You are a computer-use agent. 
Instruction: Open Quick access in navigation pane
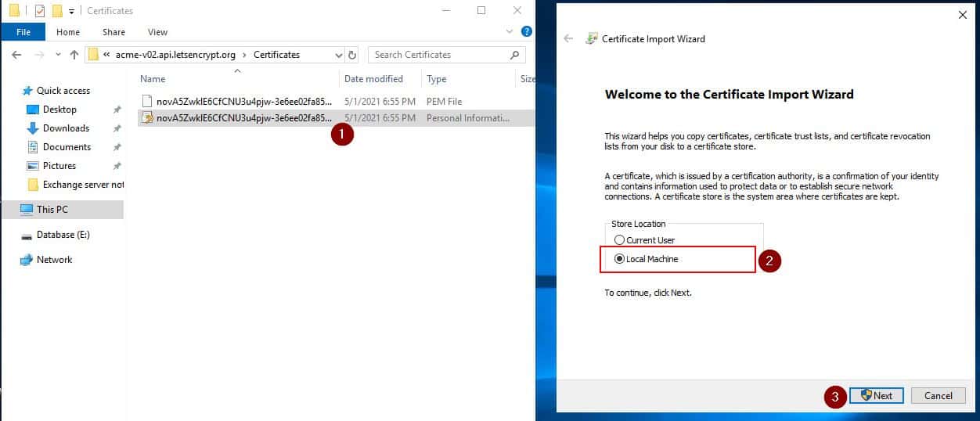point(63,91)
